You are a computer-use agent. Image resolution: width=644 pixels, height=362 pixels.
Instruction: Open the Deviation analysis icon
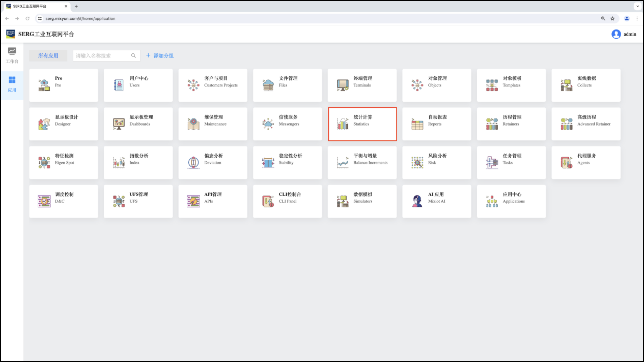click(x=193, y=162)
